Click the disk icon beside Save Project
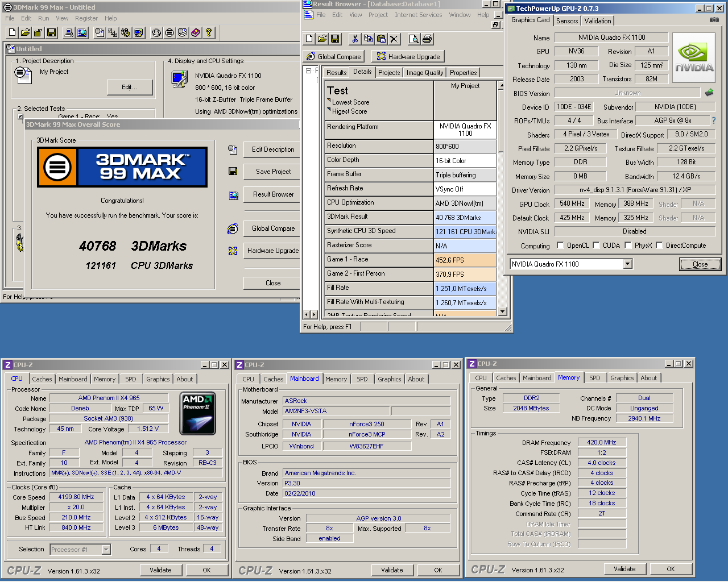Viewport: 728px width, 582px height. (x=233, y=171)
